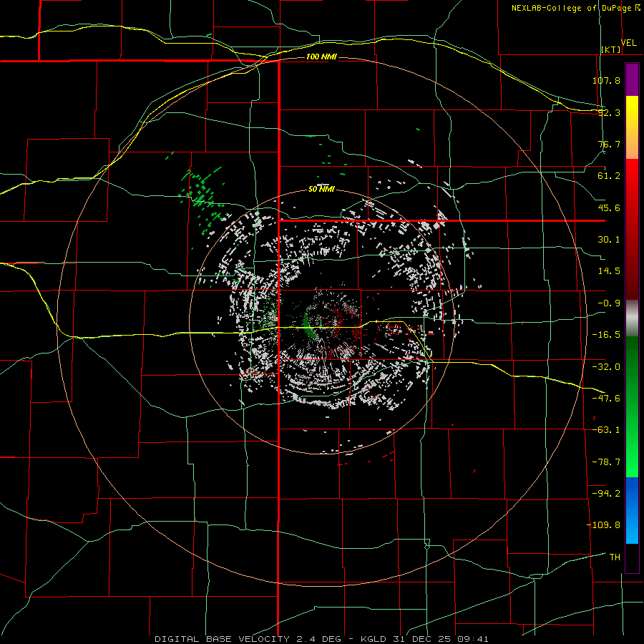The width and height of the screenshot is (644, 644).
Task: Click the -78.7 velocity scale value
Action: (x=606, y=462)
